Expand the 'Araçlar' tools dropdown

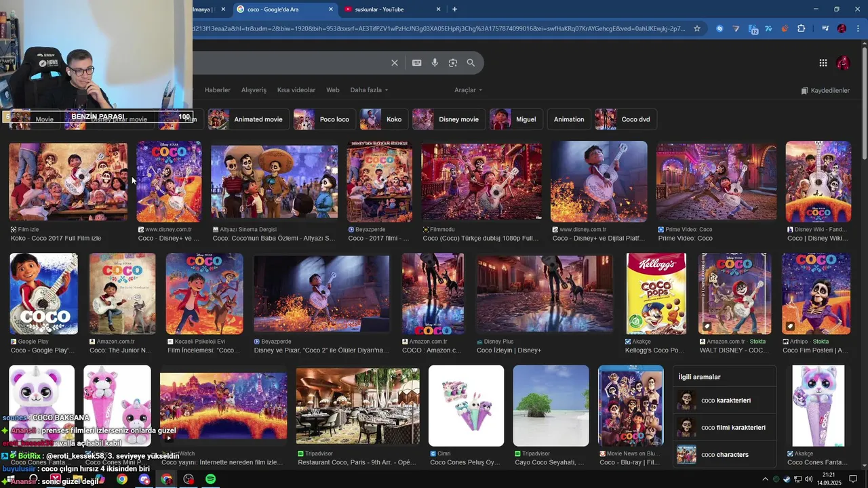[468, 90]
